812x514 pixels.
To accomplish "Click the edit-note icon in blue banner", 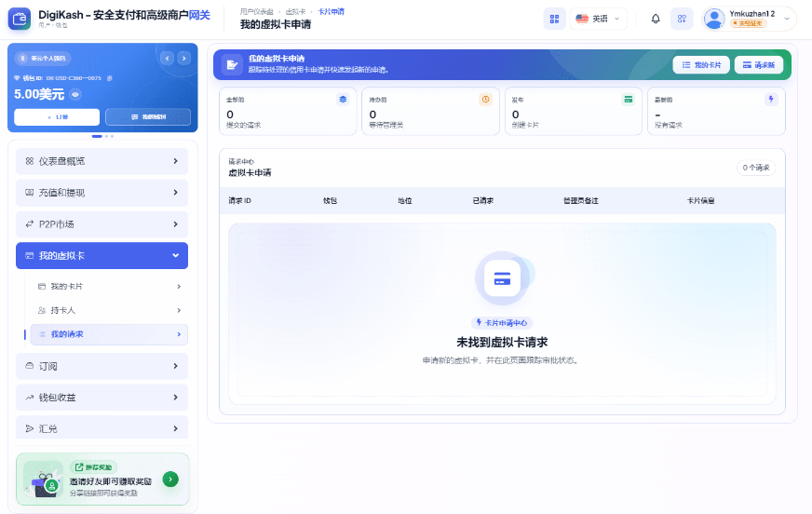I will tap(232, 64).
